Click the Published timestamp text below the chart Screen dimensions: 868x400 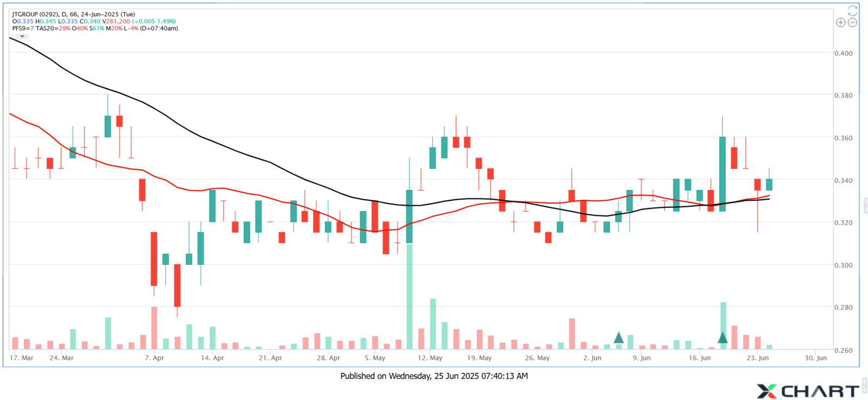click(434, 376)
